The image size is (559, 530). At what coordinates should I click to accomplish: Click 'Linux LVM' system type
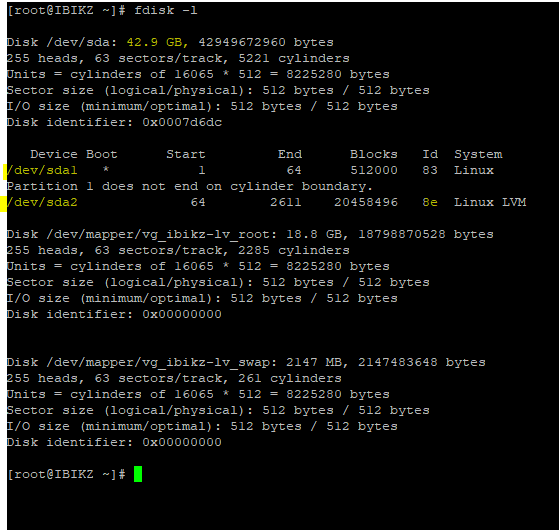(x=490, y=202)
